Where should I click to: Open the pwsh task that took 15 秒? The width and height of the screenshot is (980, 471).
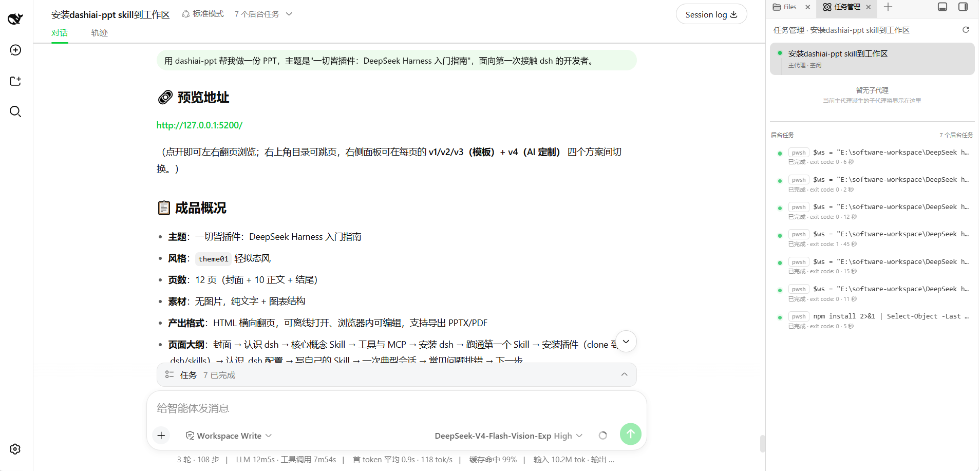coord(872,266)
